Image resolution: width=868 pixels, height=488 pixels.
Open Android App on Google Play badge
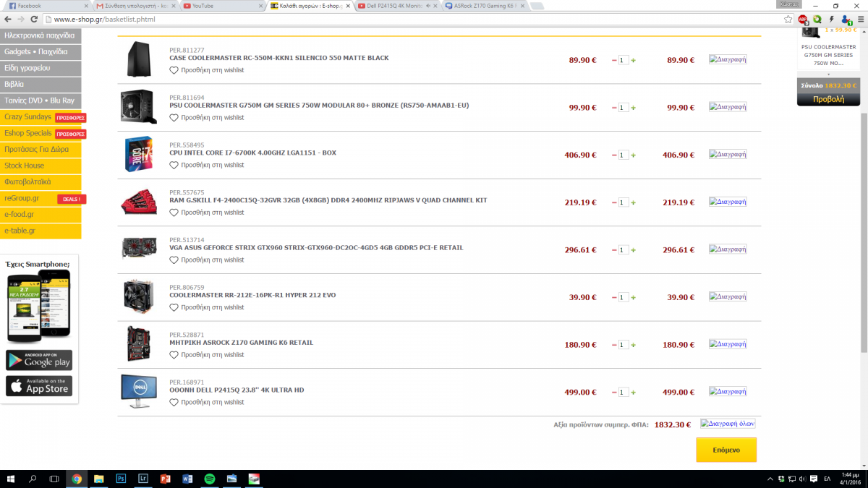[x=39, y=360]
